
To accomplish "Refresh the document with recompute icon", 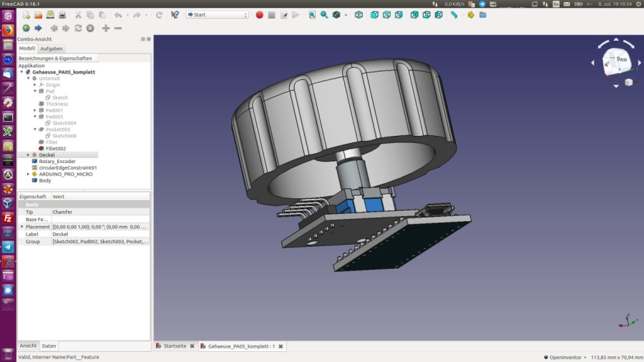I will pos(160,15).
